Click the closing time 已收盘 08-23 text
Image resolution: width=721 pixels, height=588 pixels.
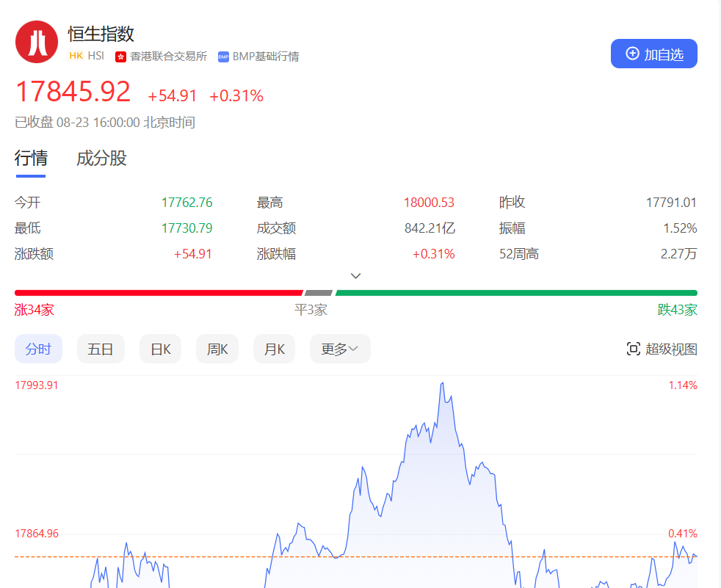(105, 123)
